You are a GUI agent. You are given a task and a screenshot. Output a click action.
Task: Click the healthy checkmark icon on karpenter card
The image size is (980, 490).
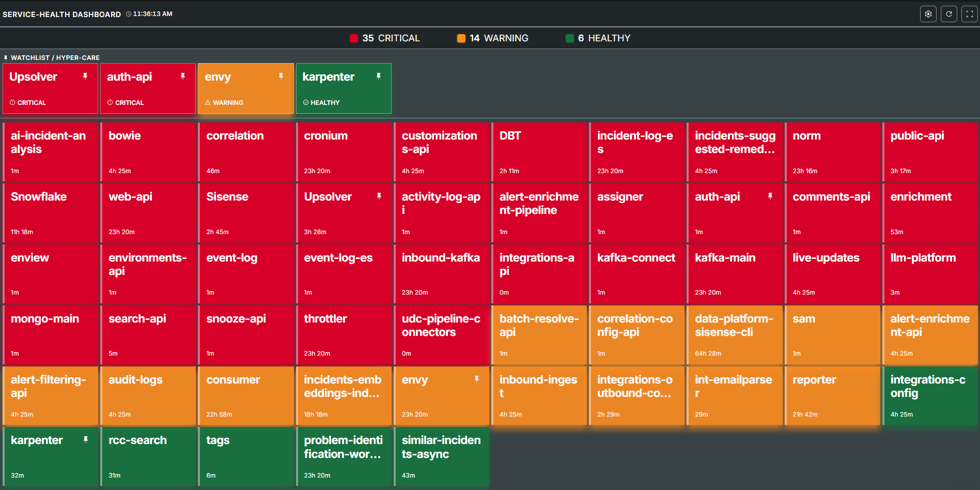(306, 102)
